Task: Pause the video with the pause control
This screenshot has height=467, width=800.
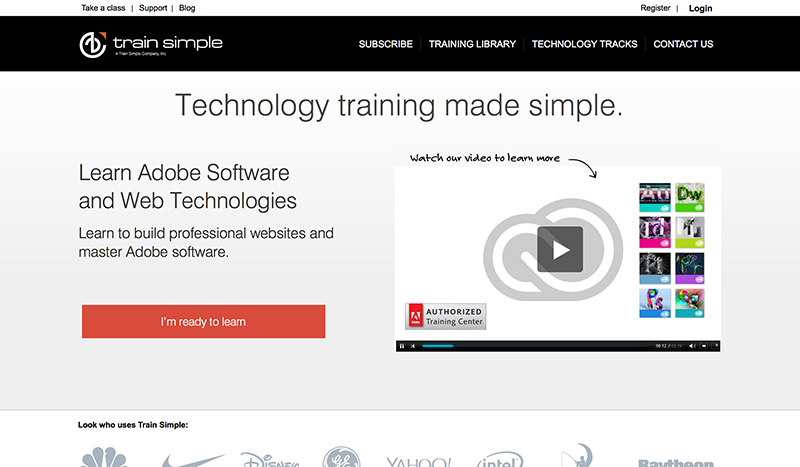Action: click(x=402, y=346)
